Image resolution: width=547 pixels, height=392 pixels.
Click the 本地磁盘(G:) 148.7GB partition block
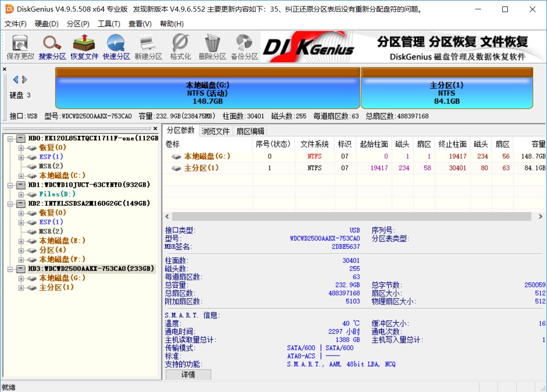click(x=208, y=88)
